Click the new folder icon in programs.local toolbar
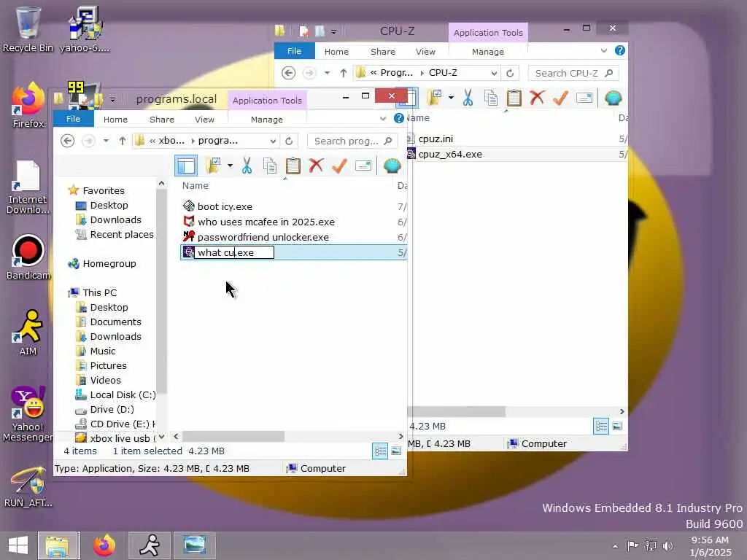Image resolution: width=747 pixels, height=560 pixels. 212,166
